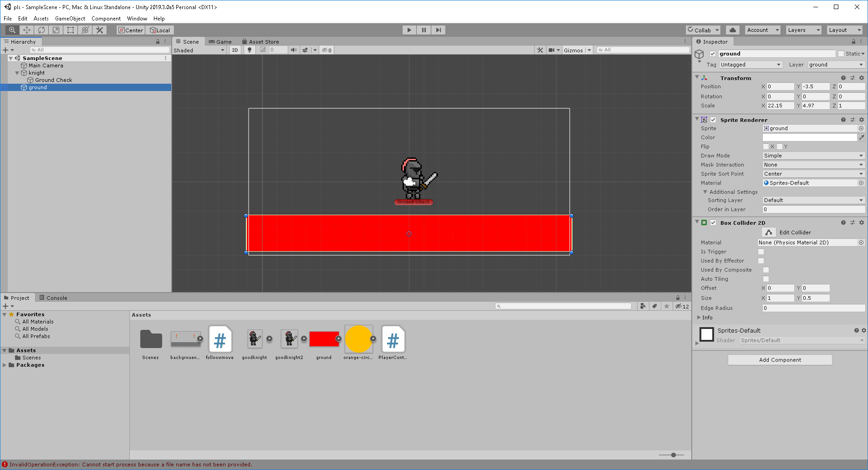Open Box Collider 2D preset icon
Screen dimensions: 868x470
[x=853, y=222]
